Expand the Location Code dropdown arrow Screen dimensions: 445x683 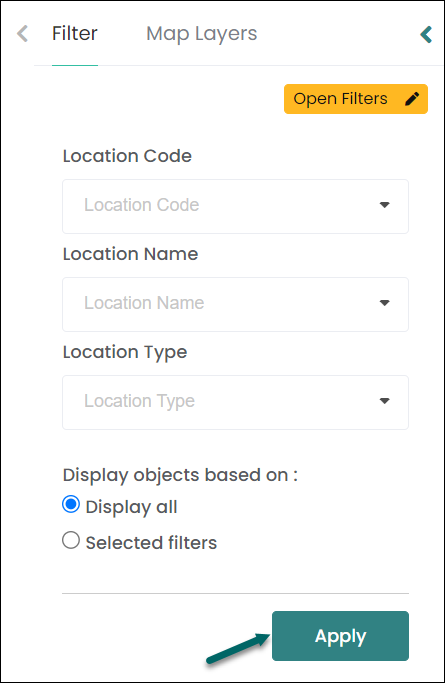(384, 205)
